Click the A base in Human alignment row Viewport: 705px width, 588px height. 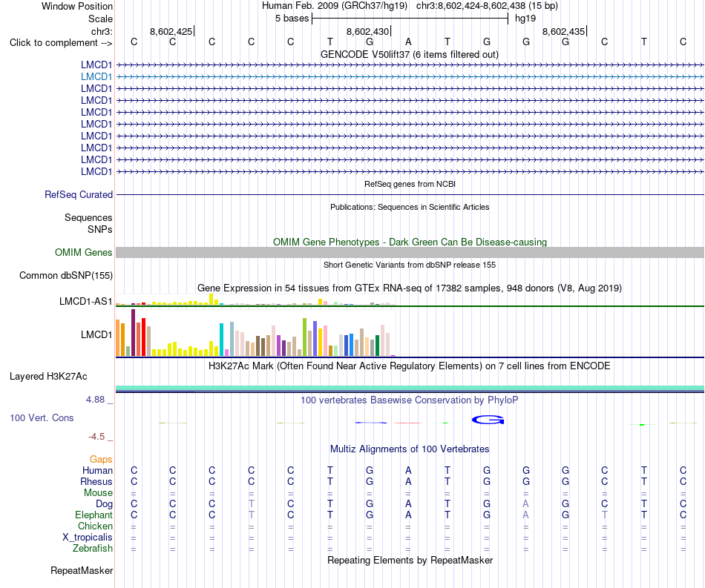point(408,470)
